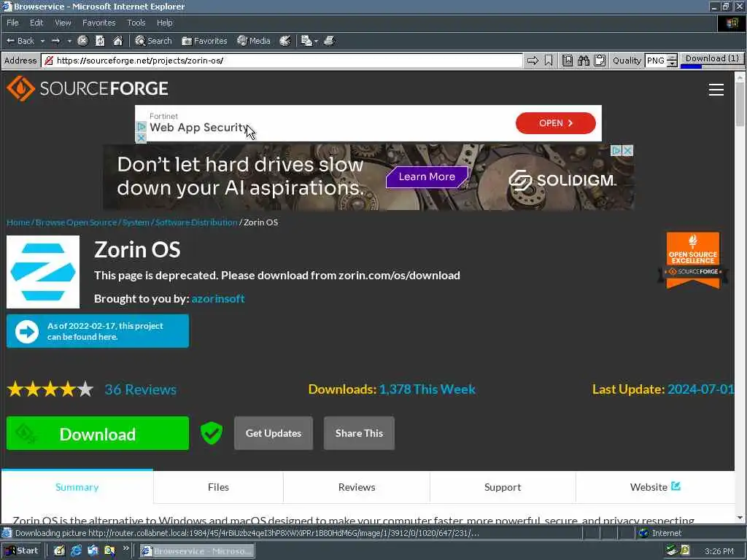Open the Forward history dropdown arrow
Image resolution: width=747 pixels, height=560 pixels.
click(69, 41)
